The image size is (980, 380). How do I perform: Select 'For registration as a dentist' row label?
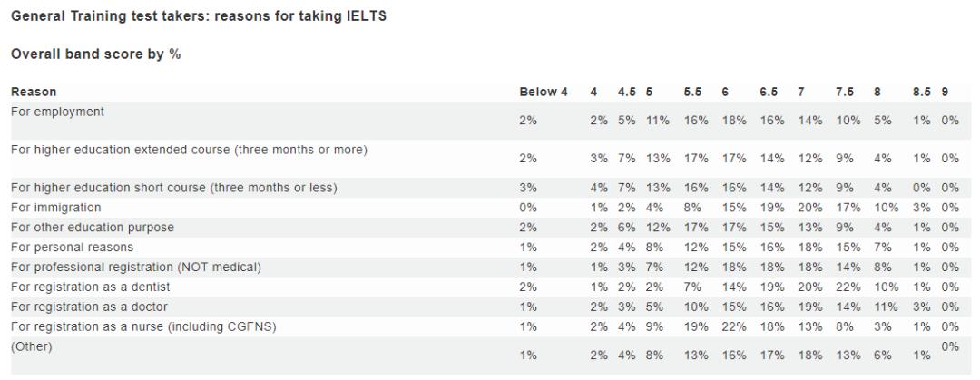89,287
